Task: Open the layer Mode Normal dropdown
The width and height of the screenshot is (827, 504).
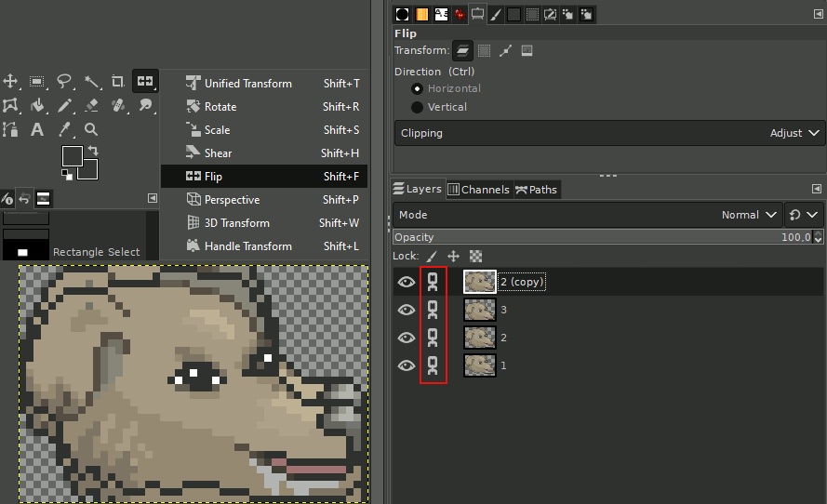Action: (x=588, y=215)
